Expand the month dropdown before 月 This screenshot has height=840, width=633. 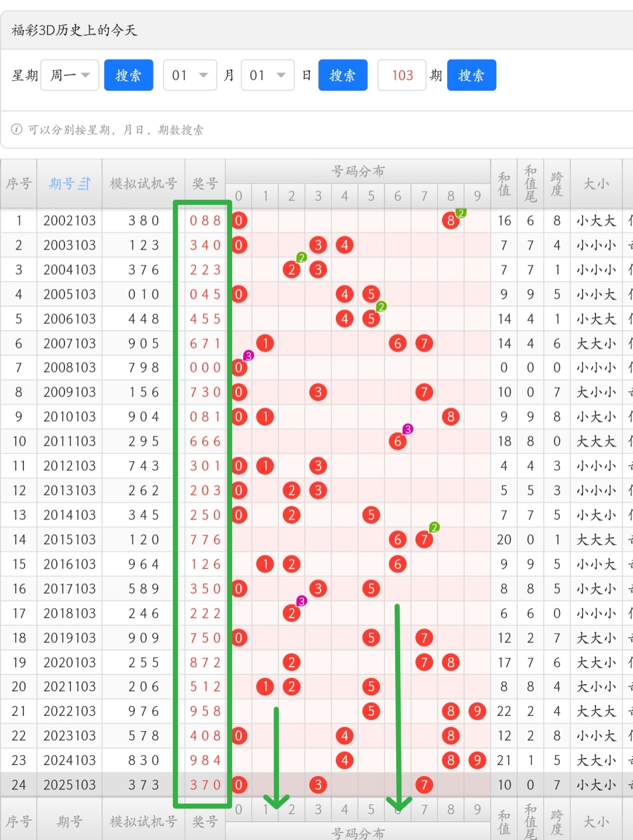190,76
